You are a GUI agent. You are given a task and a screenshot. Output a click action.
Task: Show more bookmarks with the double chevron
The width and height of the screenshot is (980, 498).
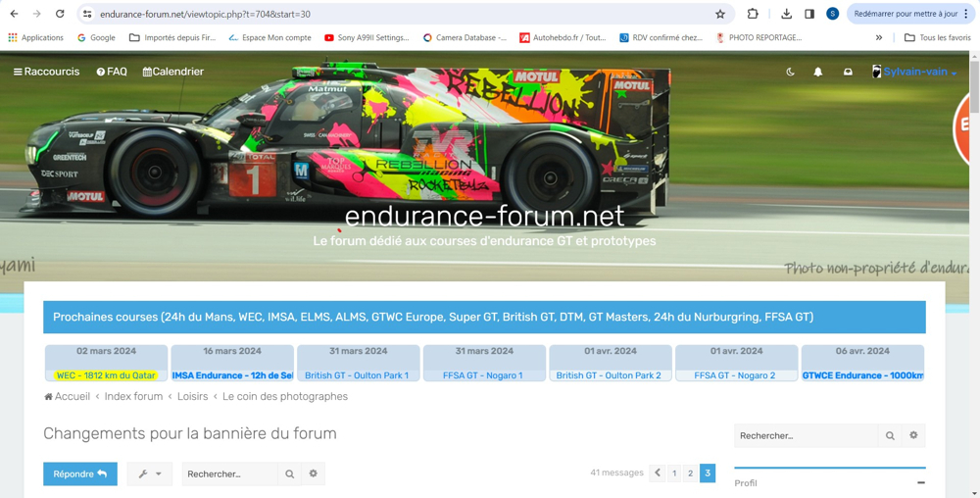[879, 37]
